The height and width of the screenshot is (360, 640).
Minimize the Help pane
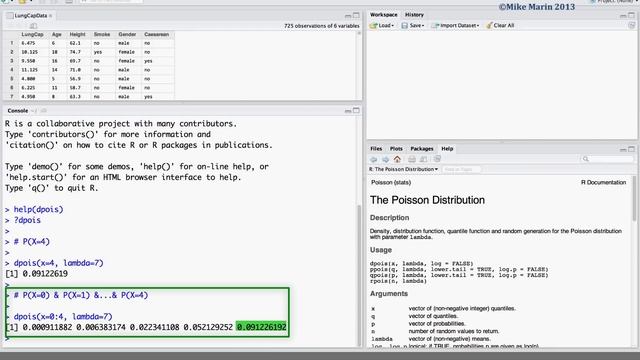pyautogui.click(x=623, y=149)
